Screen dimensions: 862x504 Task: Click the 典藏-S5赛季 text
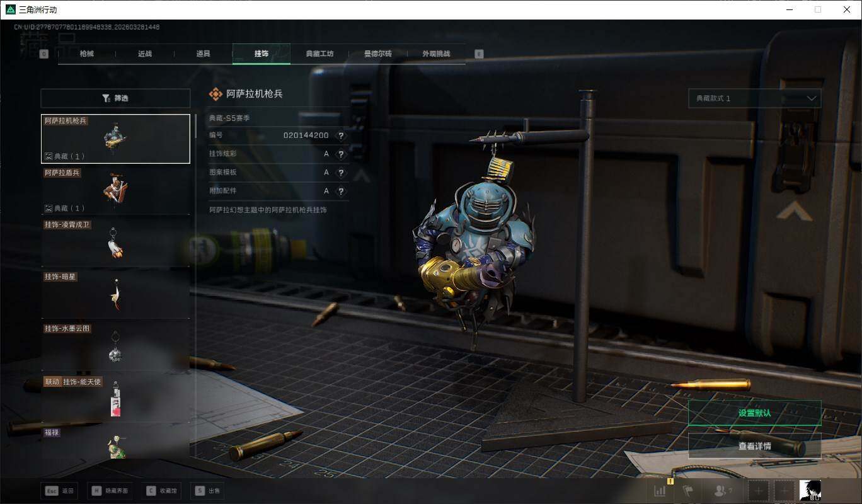230,118
